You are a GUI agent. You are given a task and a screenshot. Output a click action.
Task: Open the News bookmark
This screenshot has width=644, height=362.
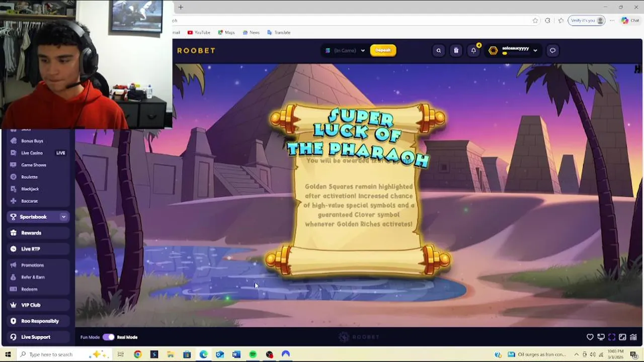pyautogui.click(x=251, y=32)
